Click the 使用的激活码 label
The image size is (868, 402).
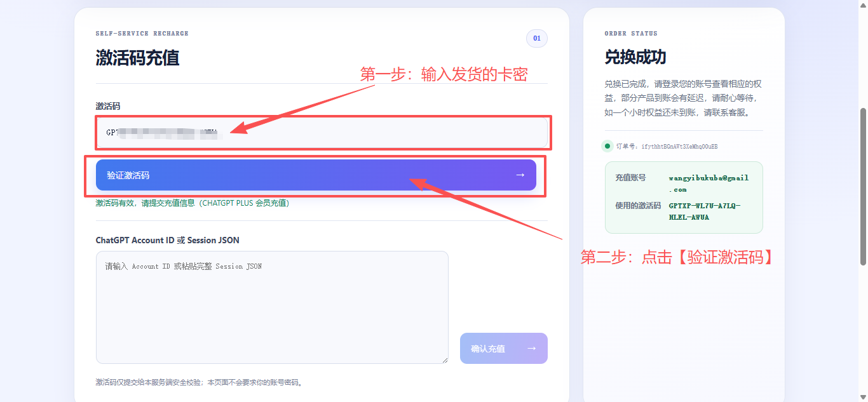pyautogui.click(x=638, y=206)
